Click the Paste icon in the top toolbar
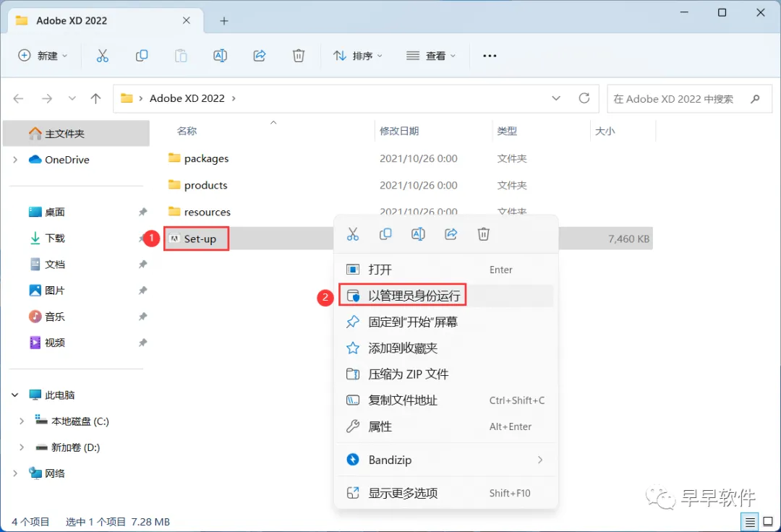Screen dimensions: 781x532 click(x=181, y=56)
